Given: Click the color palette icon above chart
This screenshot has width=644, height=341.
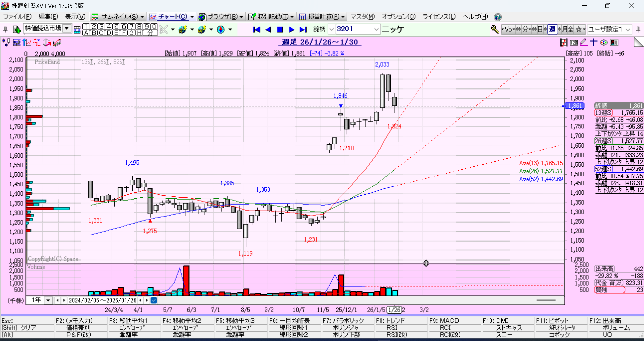Looking at the screenshot, I should click(x=604, y=43).
